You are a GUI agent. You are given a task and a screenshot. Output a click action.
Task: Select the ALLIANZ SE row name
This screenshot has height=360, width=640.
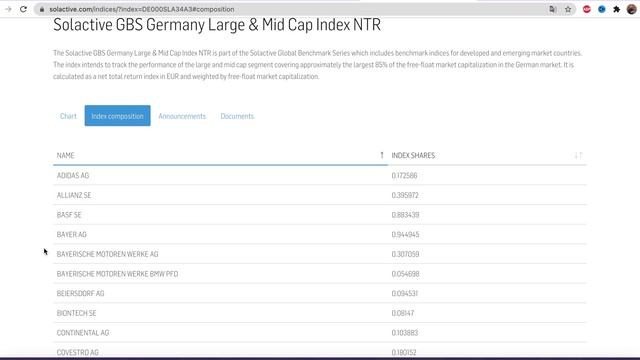(x=74, y=195)
